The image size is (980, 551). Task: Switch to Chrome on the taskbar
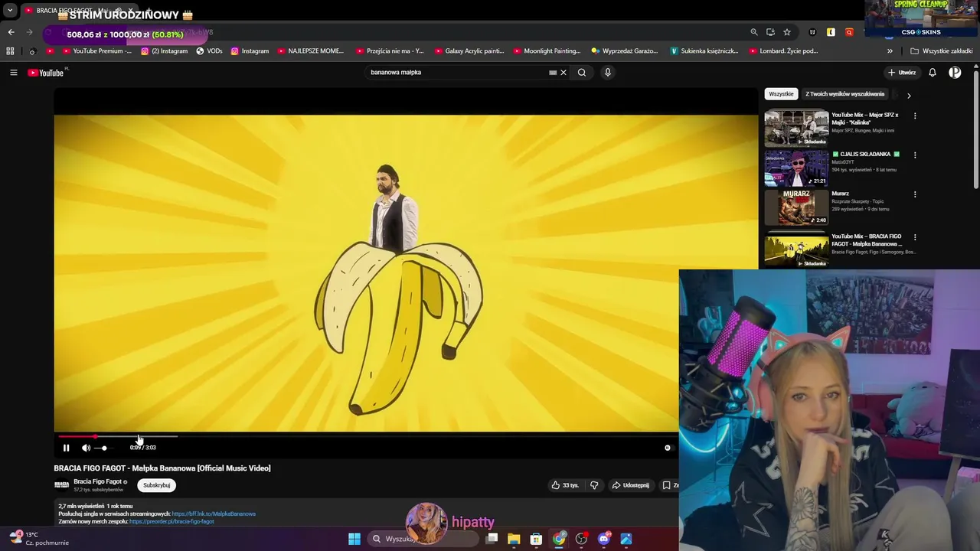559,539
